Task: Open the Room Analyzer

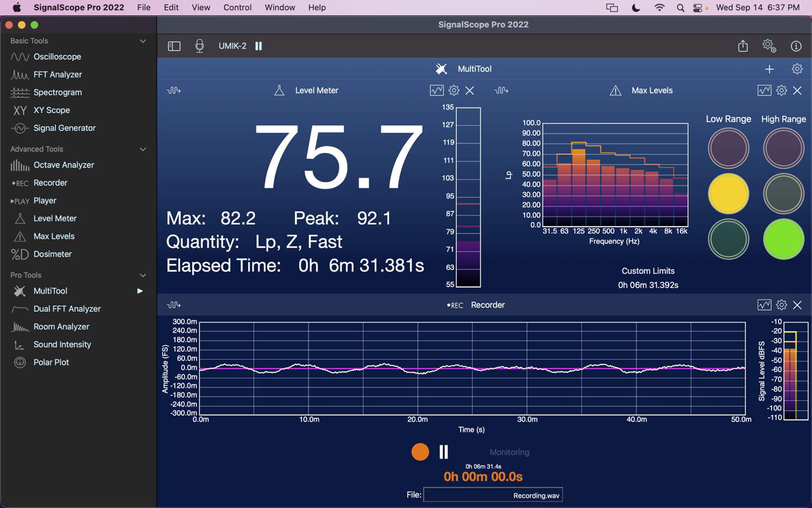Action: pos(61,326)
